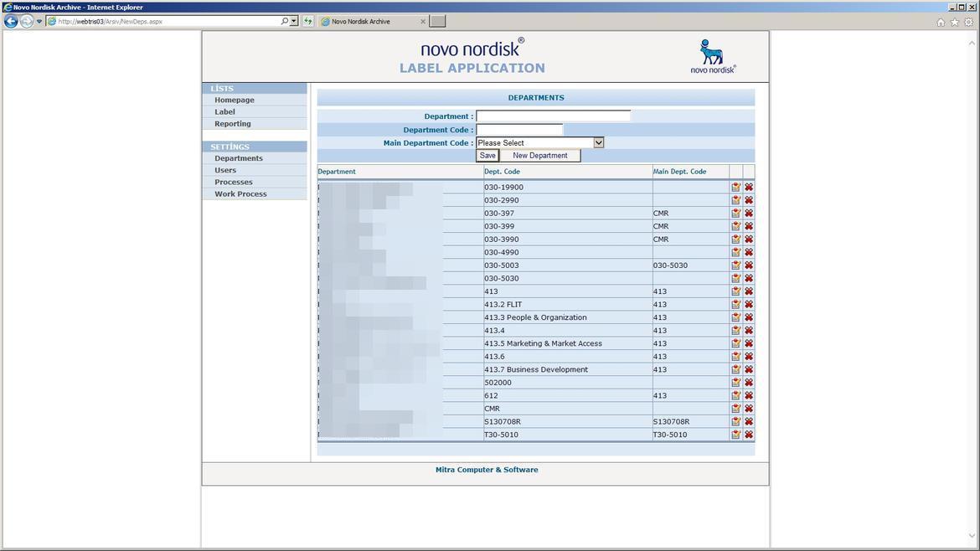Screen dimensions: 980x551
Task: Delete the 030-397 department entry
Action: (749, 213)
